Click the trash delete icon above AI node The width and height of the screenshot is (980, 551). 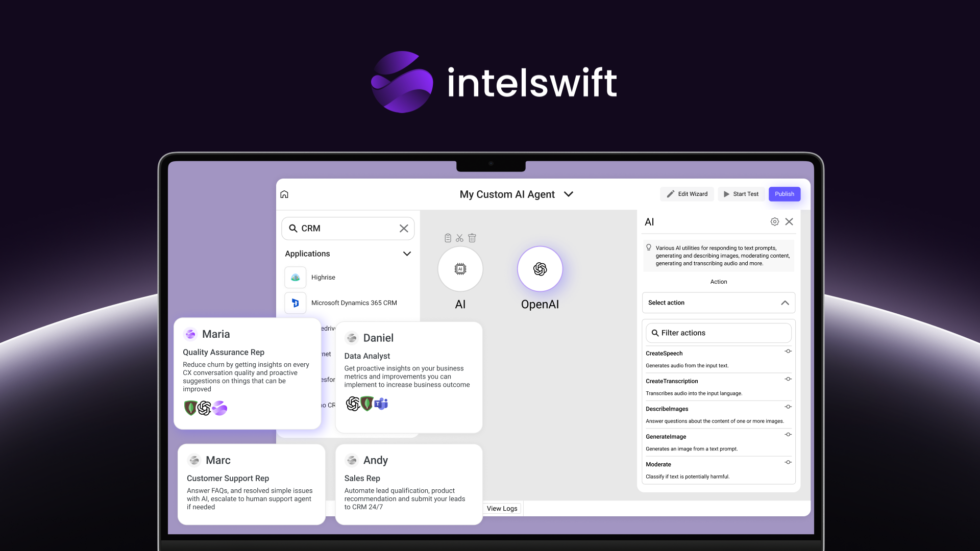click(472, 238)
